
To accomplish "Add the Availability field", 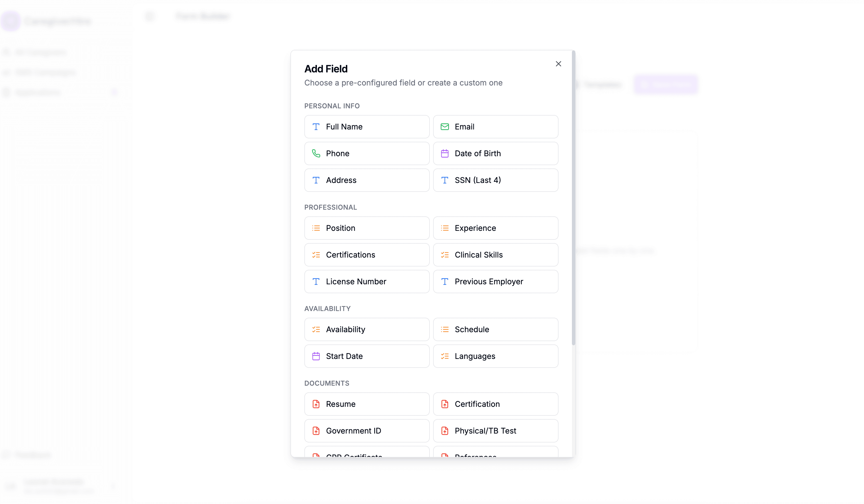I will point(367,329).
